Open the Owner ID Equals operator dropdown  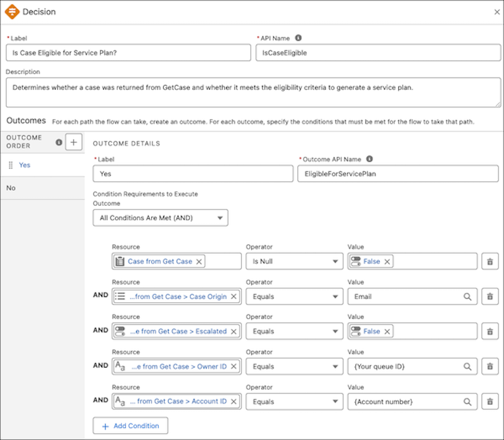click(x=294, y=366)
